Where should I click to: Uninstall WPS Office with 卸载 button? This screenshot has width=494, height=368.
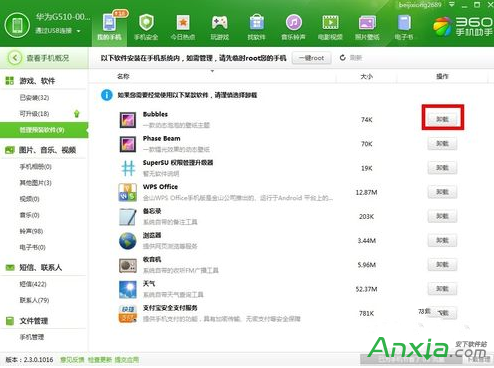point(442,192)
